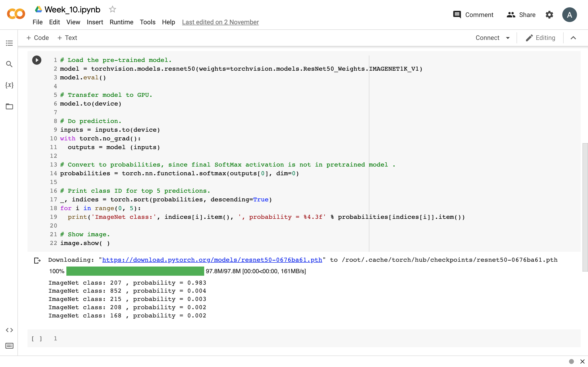Star the Week_10 notebook
The height and width of the screenshot is (367, 588).
pyautogui.click(x=112, y=9)
